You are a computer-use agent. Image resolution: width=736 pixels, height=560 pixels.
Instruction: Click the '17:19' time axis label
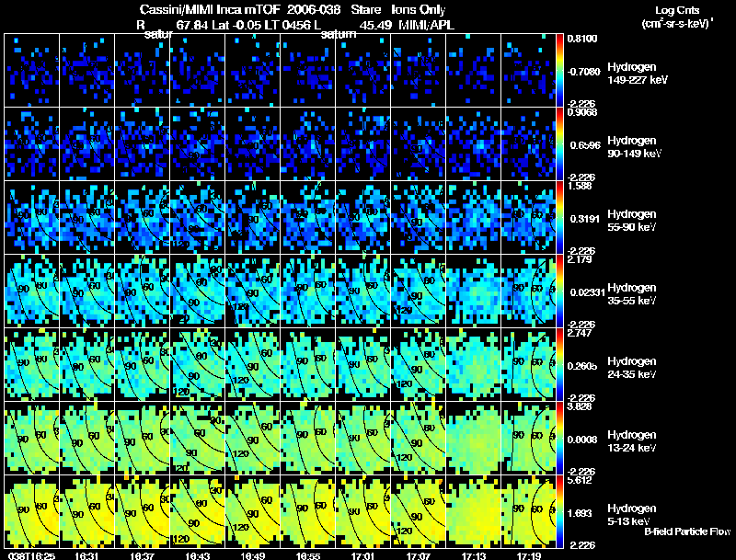(529, 555)
